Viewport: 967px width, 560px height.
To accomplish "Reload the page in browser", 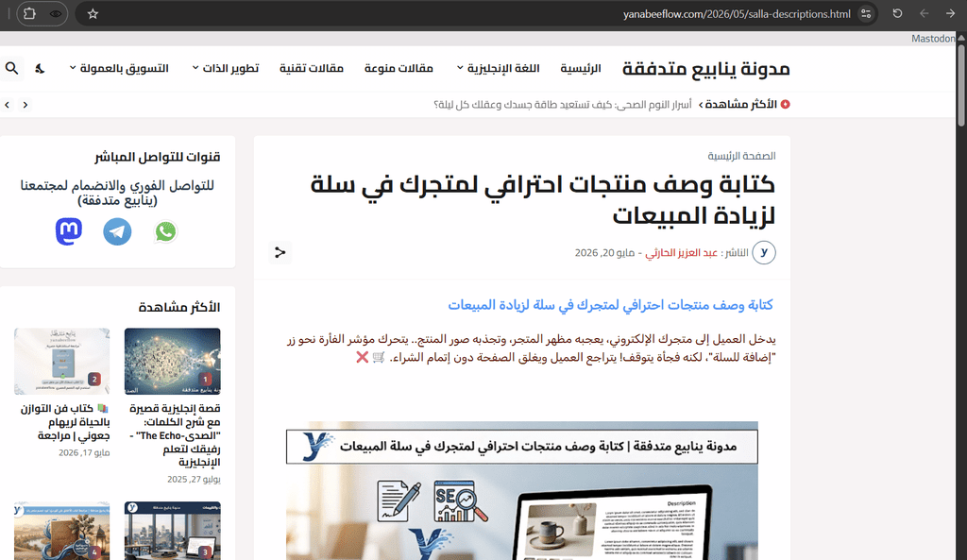I will click(897, 13).
